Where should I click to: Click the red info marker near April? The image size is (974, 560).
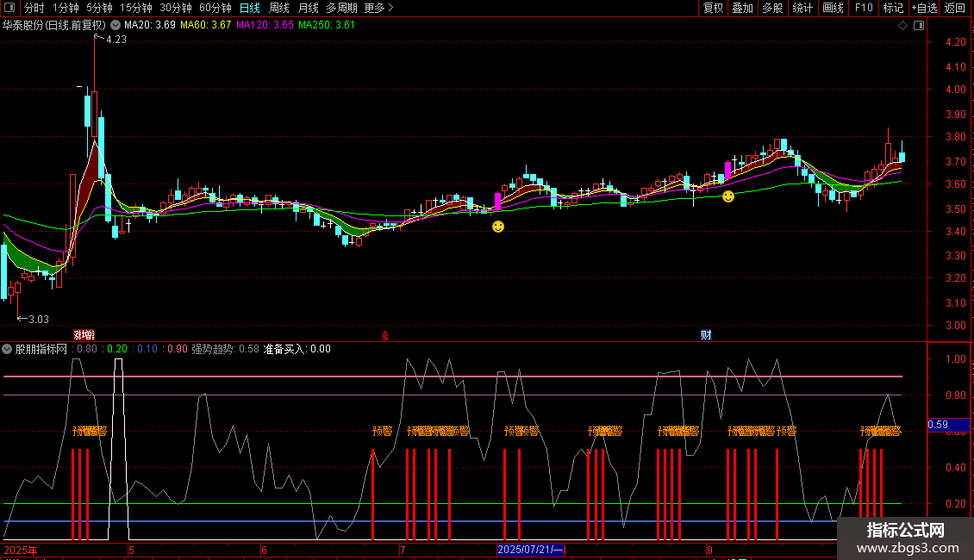[x=84, y=334]
